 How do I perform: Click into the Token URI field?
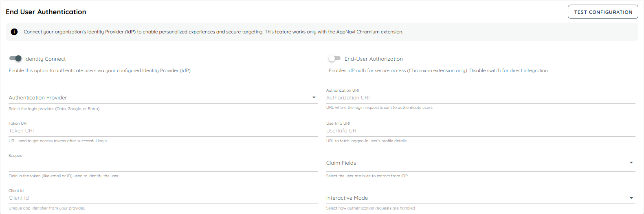tap(163, 131)
